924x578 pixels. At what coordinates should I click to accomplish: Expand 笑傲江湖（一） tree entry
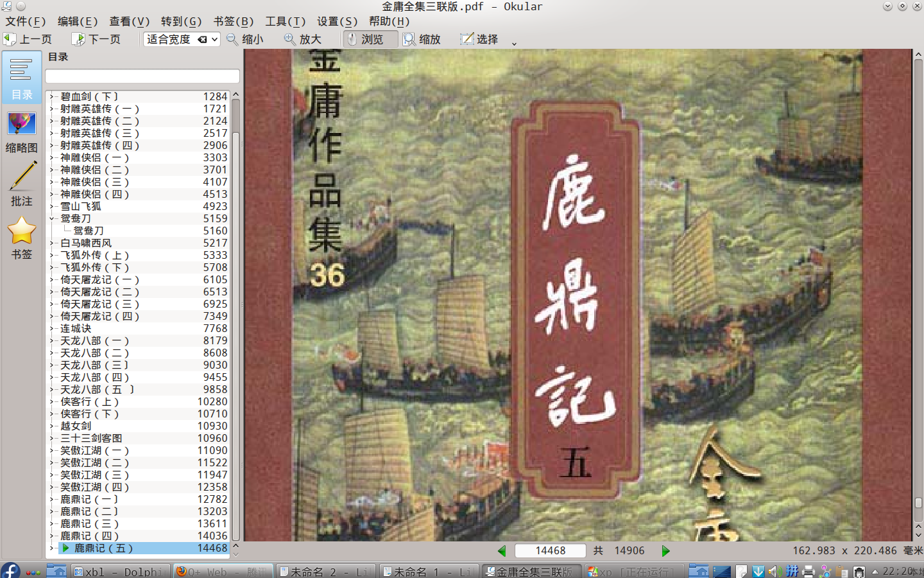(x=52, y=450)
